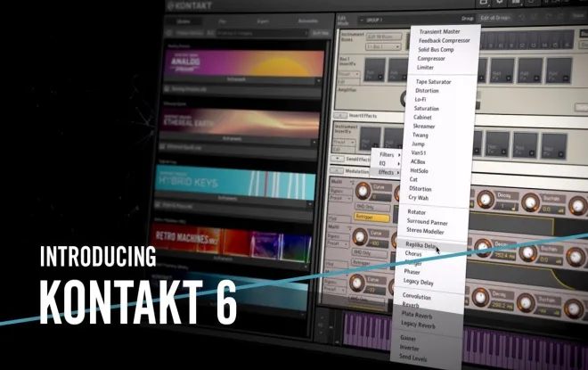Pick Stereo Modeller effect
The image size is (588, 370).
point(425,231)
